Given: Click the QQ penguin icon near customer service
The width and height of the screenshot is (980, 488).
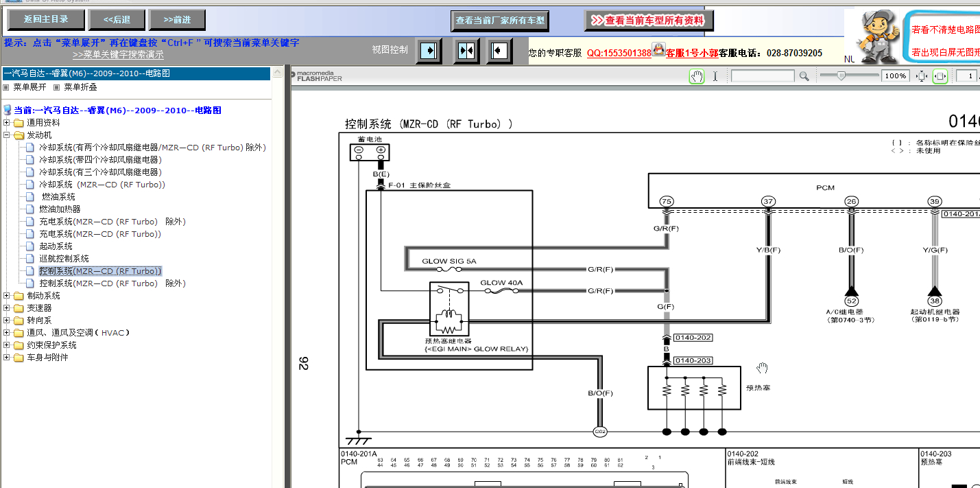Looking at the screenshot, I should [658, 50].
